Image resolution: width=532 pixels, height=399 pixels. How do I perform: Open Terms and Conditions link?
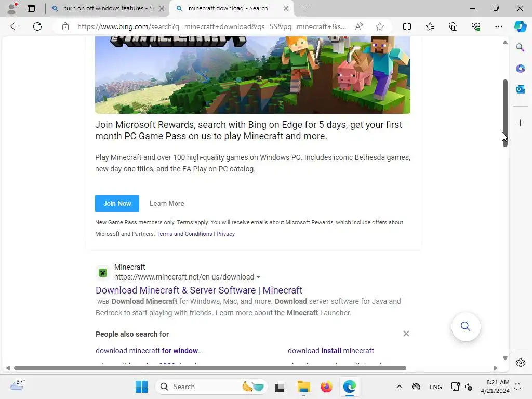[x=184, y=234]
